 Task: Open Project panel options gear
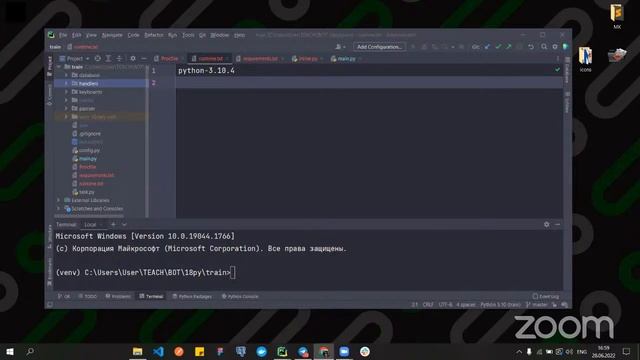pos(133,59)
